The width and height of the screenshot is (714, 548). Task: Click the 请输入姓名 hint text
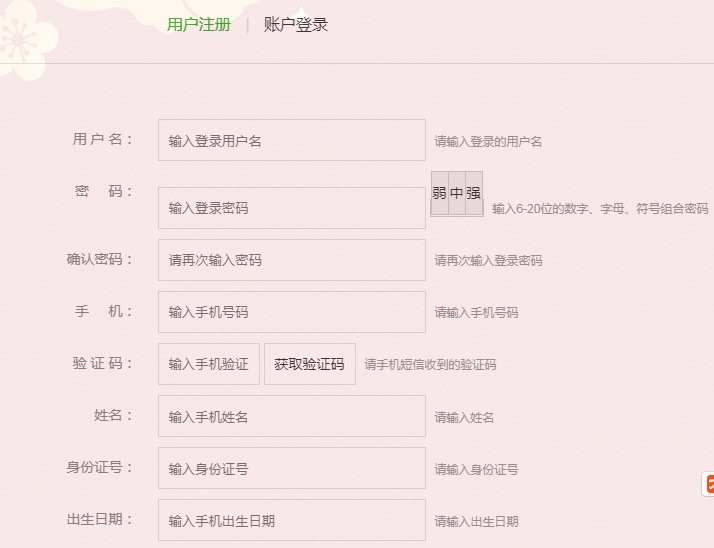(x=464, y=417)
